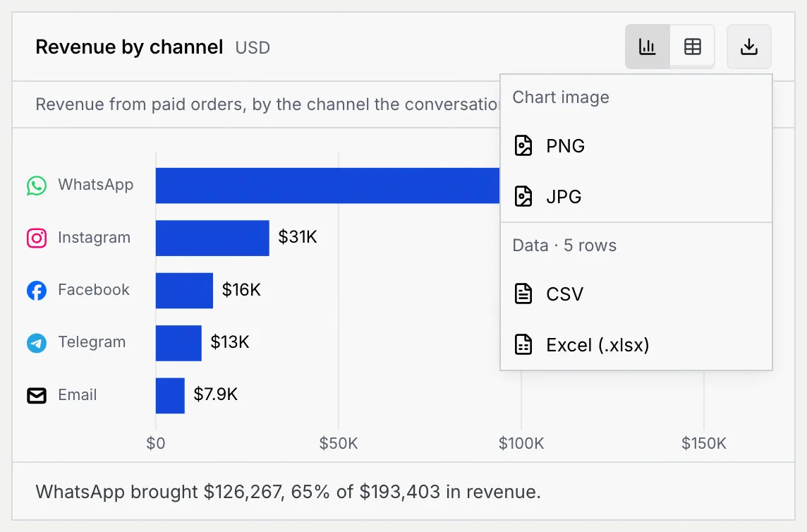
Task: Click the $16K Facebook value label
Action: 241,289
